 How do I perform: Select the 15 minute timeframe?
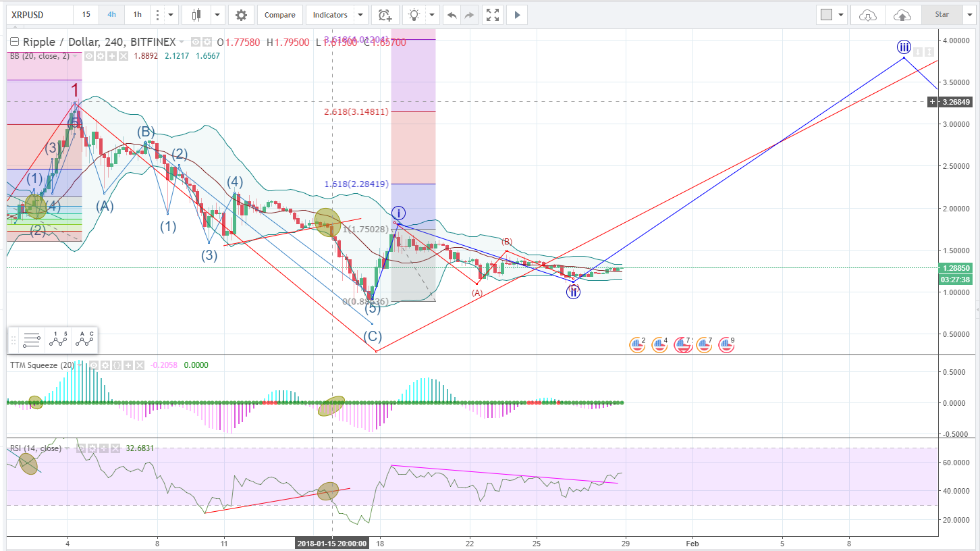tap(86, 14)
